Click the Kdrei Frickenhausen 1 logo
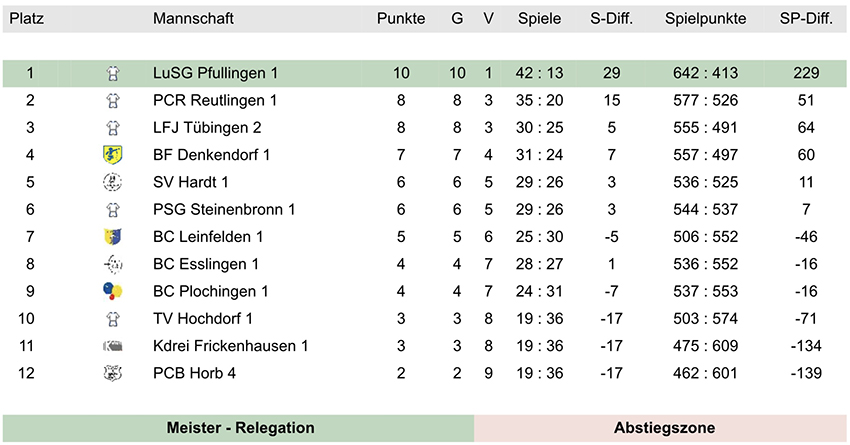This screenshot has height=445, width=850. [x=113, y=346]
